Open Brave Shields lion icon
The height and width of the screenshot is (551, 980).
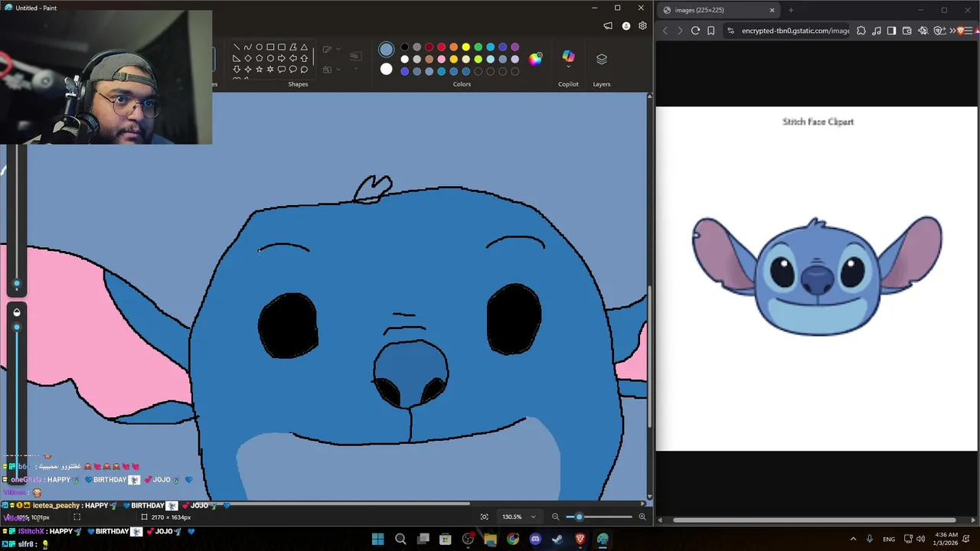[960, 31]
